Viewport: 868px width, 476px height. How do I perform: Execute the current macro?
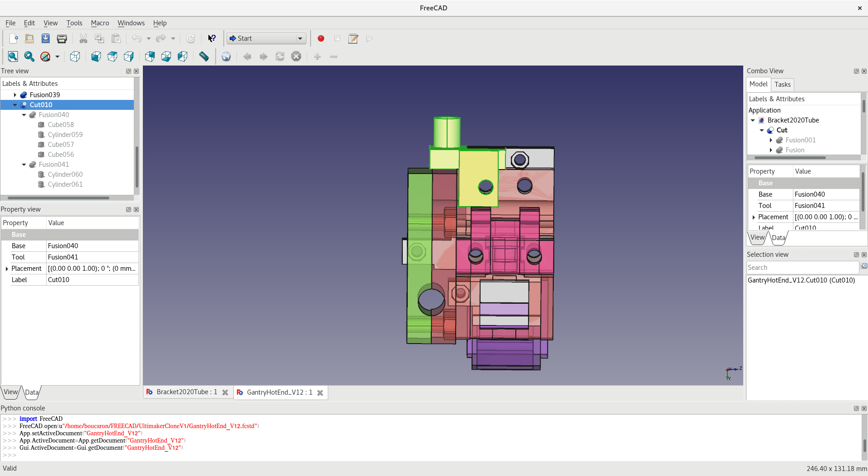point(369,39)
